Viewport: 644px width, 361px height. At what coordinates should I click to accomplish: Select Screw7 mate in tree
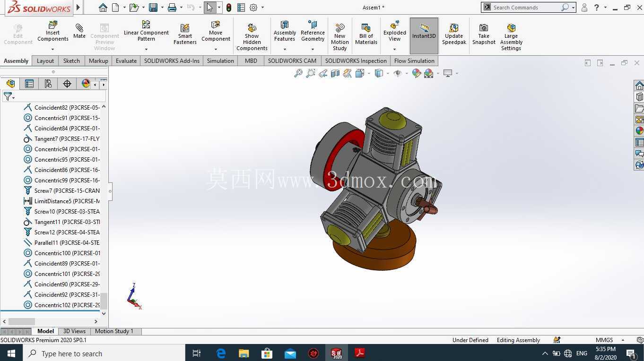(x=62, y=191)
